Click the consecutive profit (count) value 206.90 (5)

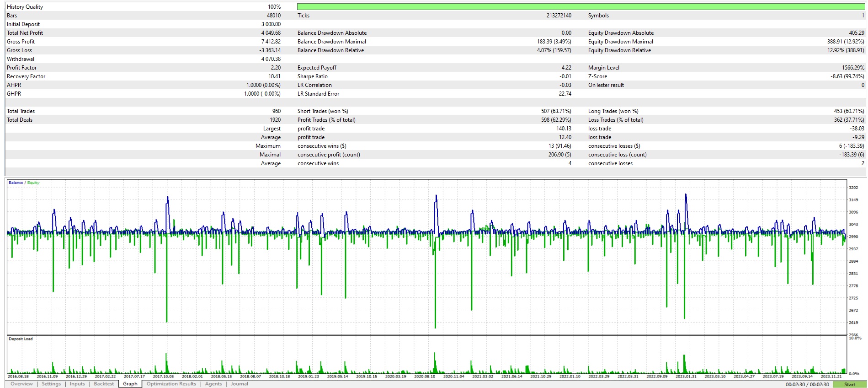(x=559, y=155)
